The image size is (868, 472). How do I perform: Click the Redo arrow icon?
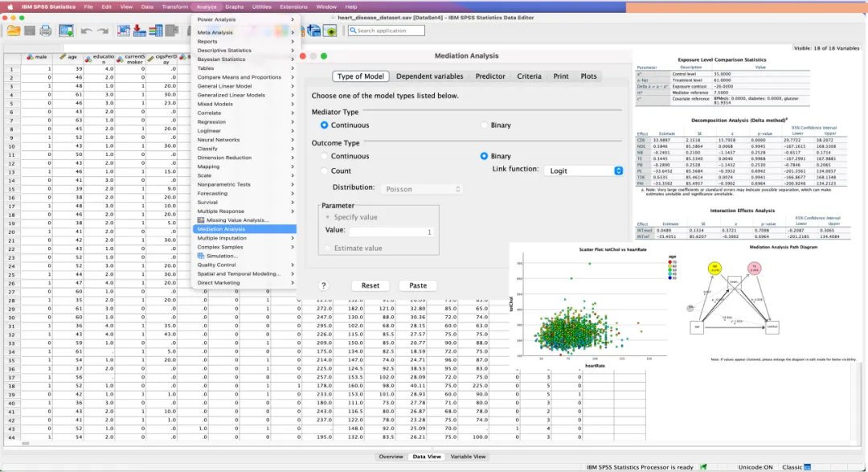[x=103, y=31]
